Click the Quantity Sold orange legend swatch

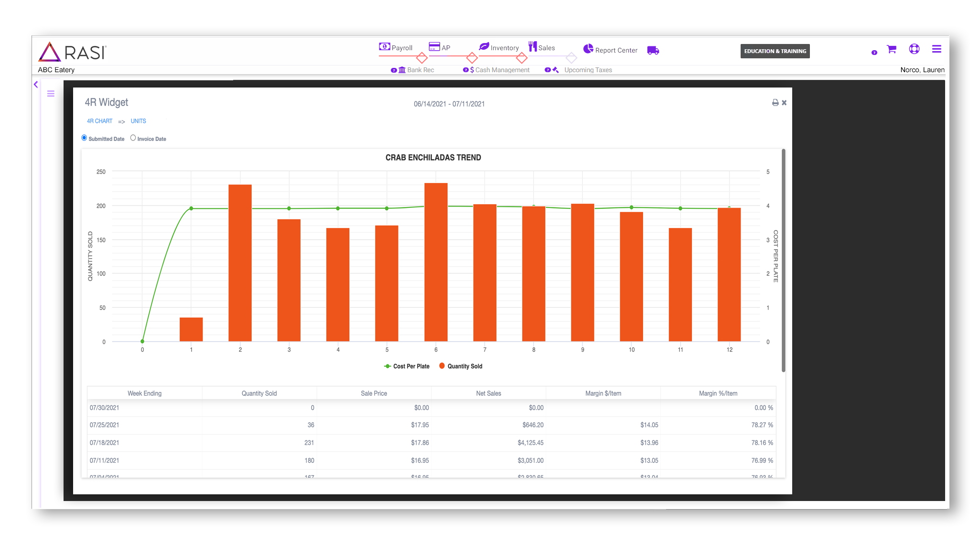(442, 366)
